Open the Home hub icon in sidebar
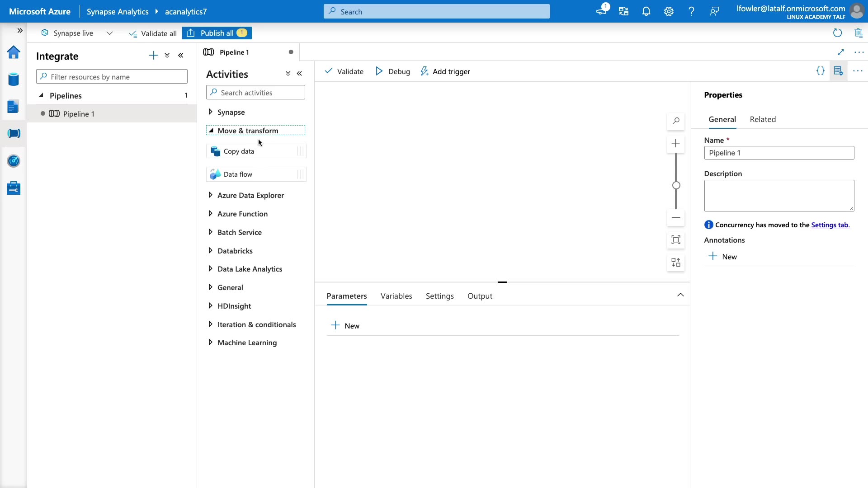868x488 pixels. 14,52
